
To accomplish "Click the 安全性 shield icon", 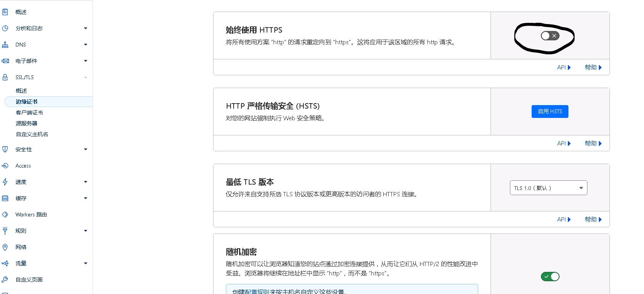I will click(5, 149).
